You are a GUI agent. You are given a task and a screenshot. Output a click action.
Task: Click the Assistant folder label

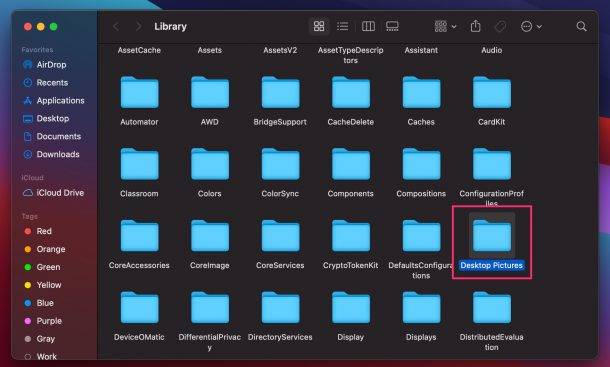tap(421, 50)
